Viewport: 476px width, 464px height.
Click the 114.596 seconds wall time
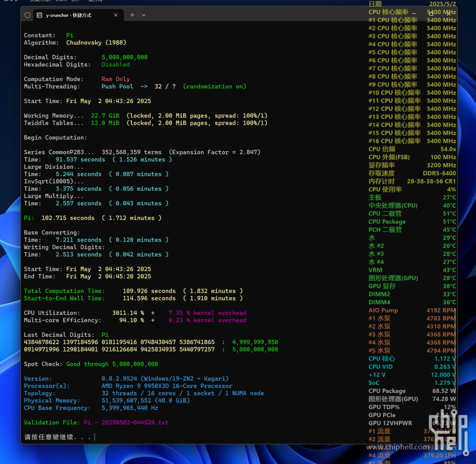point(149,298)
